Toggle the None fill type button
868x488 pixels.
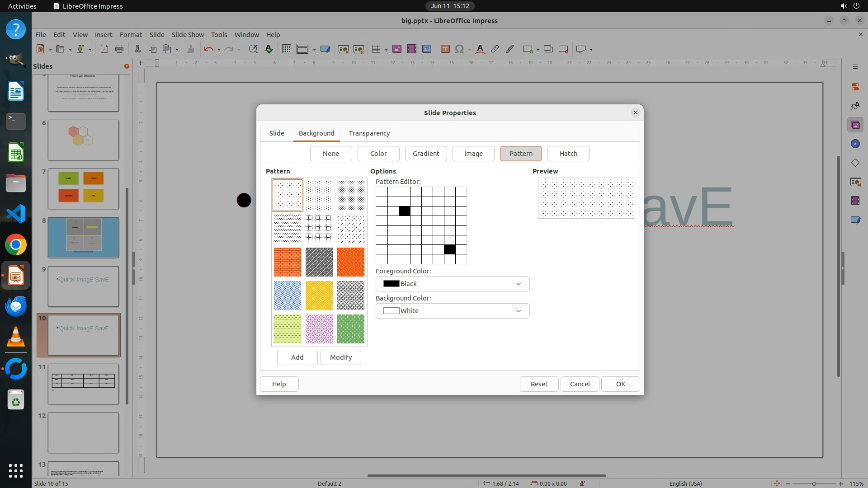click(x=331, y=154)
